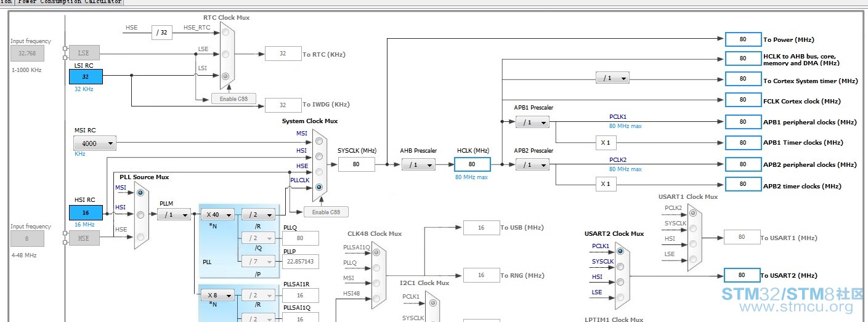The height and width of the screenshot is (322, 868).
Task: Select LSE in RTC Clock Mux
Action: (227, 54)
